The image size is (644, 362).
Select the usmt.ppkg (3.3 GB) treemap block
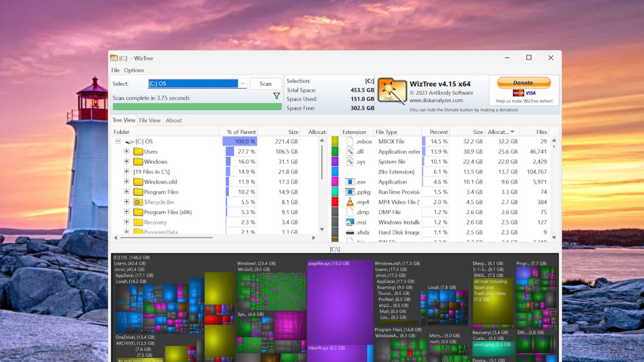coord(493,349)
